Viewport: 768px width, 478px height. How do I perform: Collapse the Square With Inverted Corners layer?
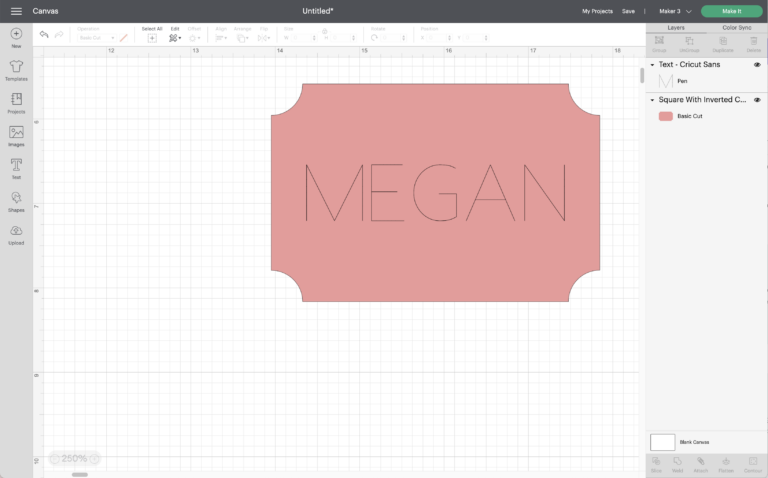coord(653,100)
